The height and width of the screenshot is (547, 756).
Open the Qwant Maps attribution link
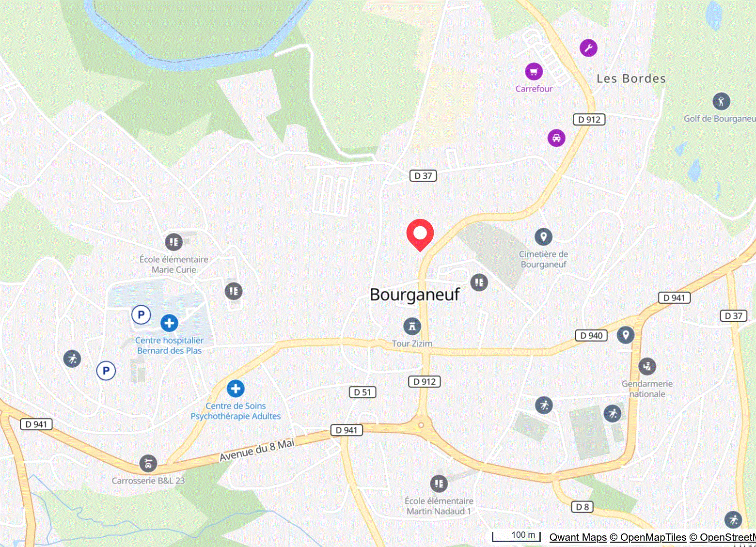pos(578,537)
